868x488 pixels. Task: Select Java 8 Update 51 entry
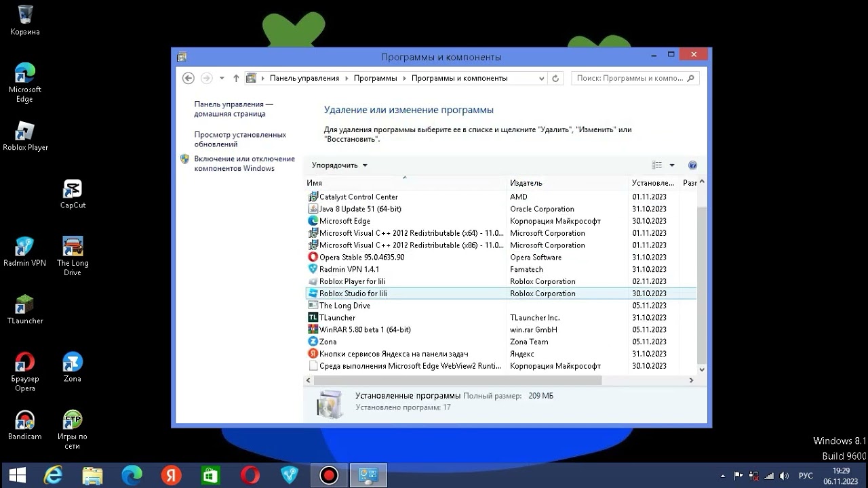click(502, 209)
